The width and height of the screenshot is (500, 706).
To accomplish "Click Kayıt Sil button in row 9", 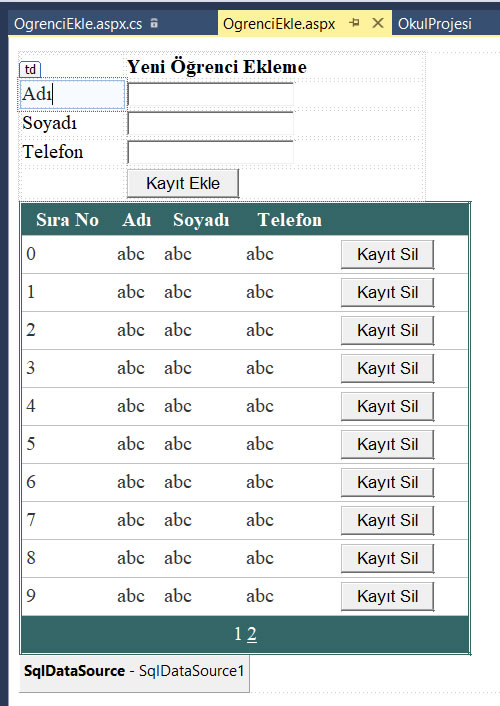I will coord(387,597).
